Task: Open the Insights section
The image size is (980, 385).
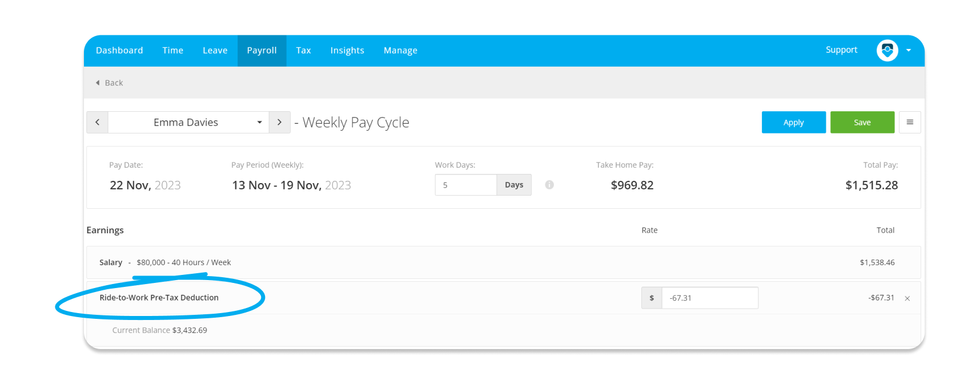Action: point(347,50)
